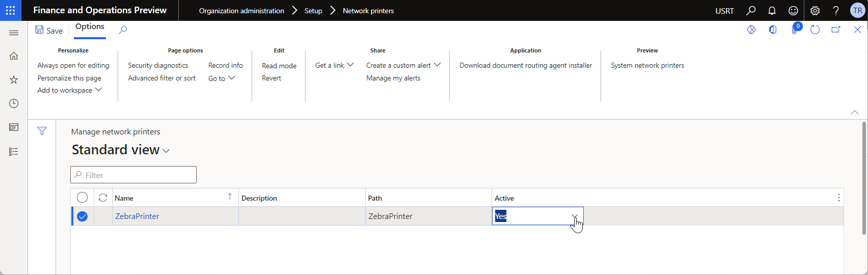Show the filter pane funnel icon
Viewport: 868px width, 275px height.
click(x=42, y=131)
